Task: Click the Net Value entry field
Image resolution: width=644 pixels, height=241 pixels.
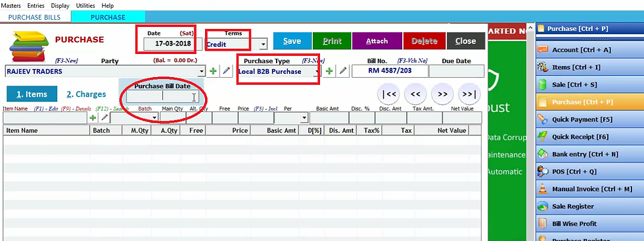Action: click(462, 118)
